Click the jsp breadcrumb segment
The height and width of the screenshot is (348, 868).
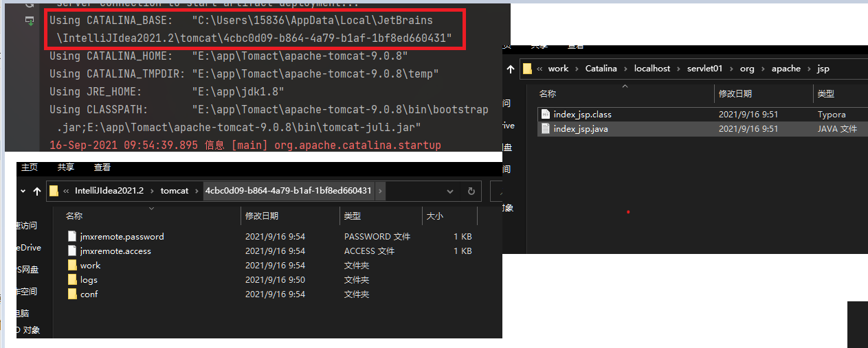tap(823, 69)
